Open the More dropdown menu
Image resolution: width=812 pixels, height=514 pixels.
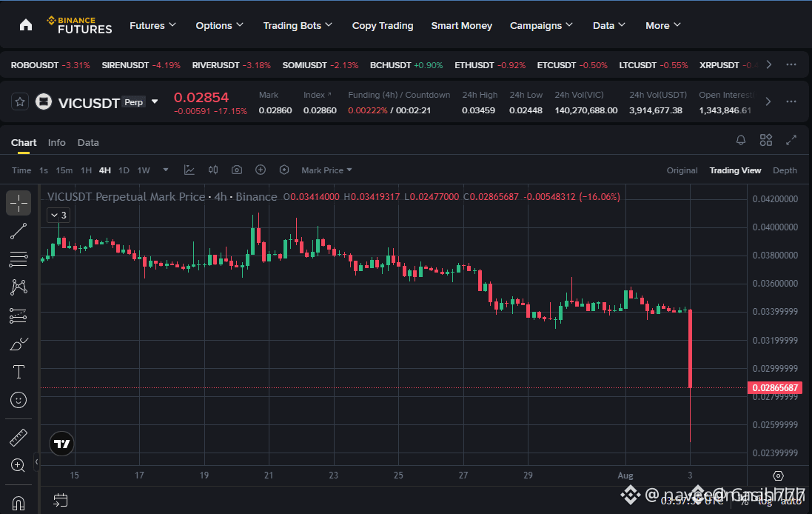click(x=663, y=25)
